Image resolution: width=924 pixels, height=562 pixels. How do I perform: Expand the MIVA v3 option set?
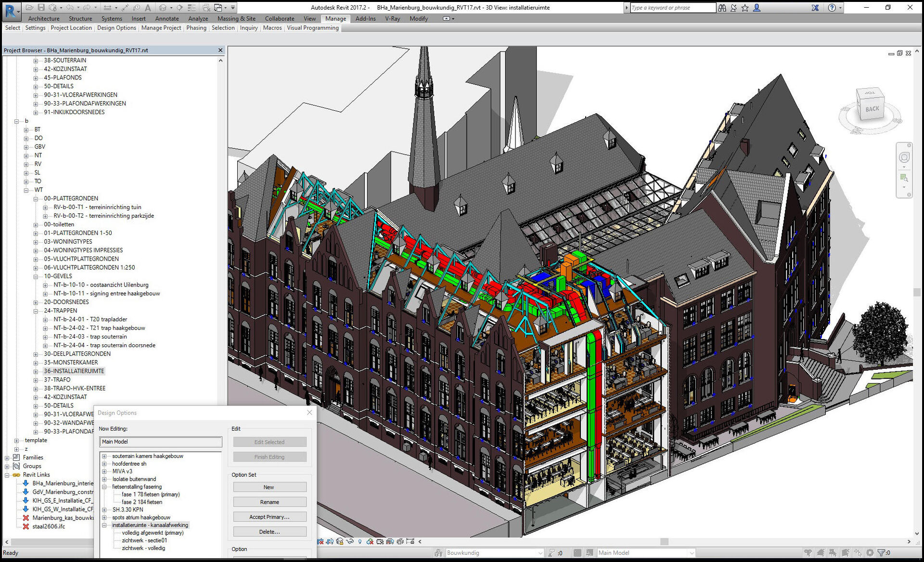(104, 471)
